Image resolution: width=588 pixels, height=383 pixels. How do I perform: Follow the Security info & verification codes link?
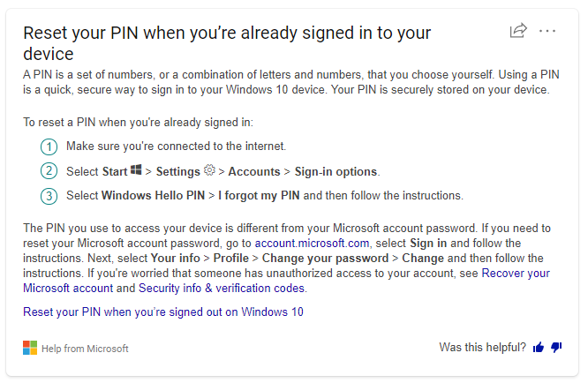222,289
